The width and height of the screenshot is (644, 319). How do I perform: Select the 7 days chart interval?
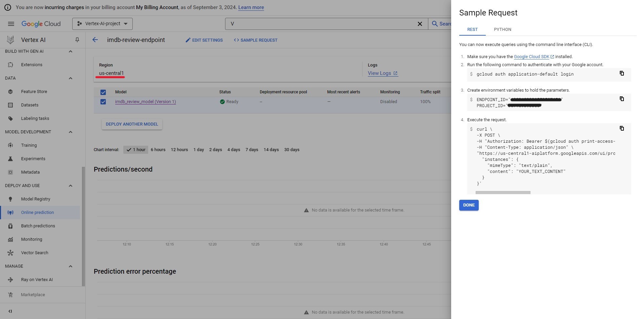pos(252,150)
